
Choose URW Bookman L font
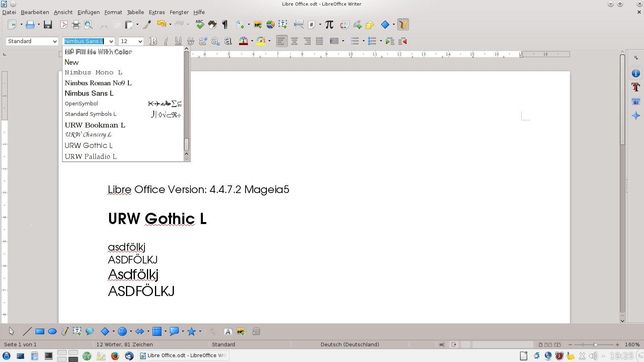point(123,125)
